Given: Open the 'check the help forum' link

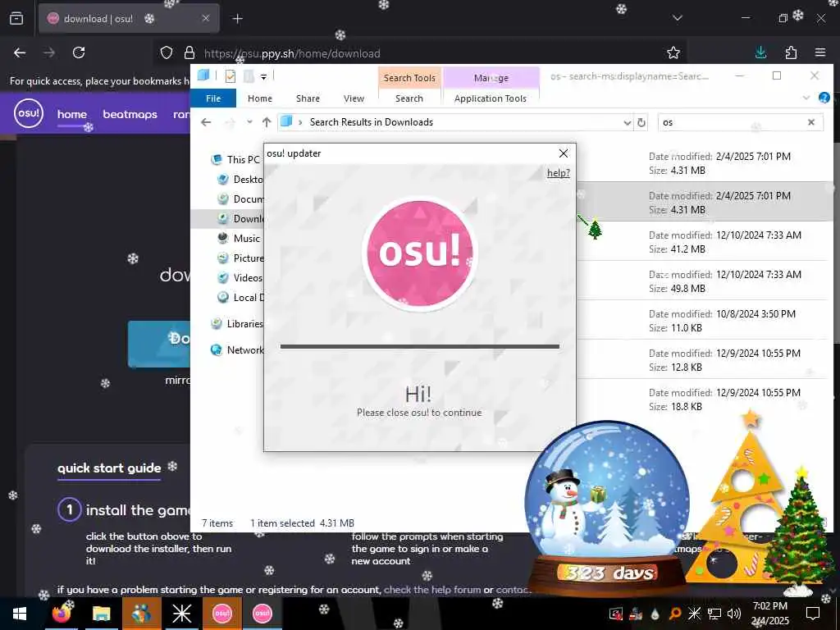Looking at the screenshot, I should (x=432, y=590).
